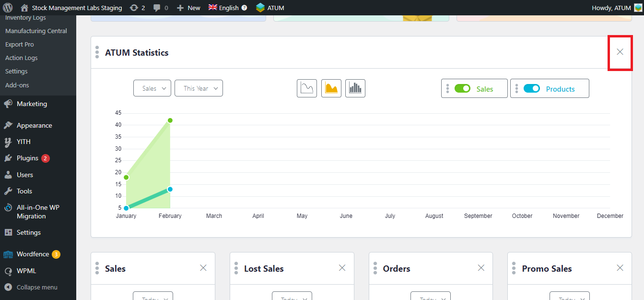
Task: Click the Appearance paintbrush icon
Action: pos(8,125)
